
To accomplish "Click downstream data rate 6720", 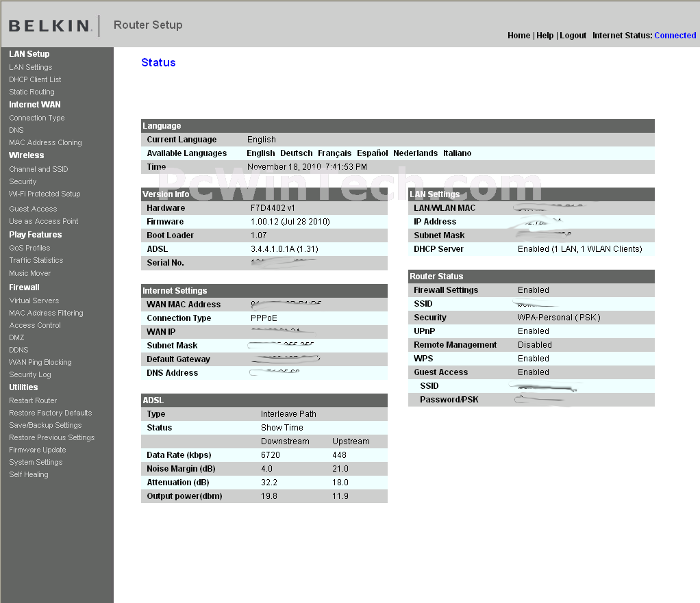I will tap(271, 455).
